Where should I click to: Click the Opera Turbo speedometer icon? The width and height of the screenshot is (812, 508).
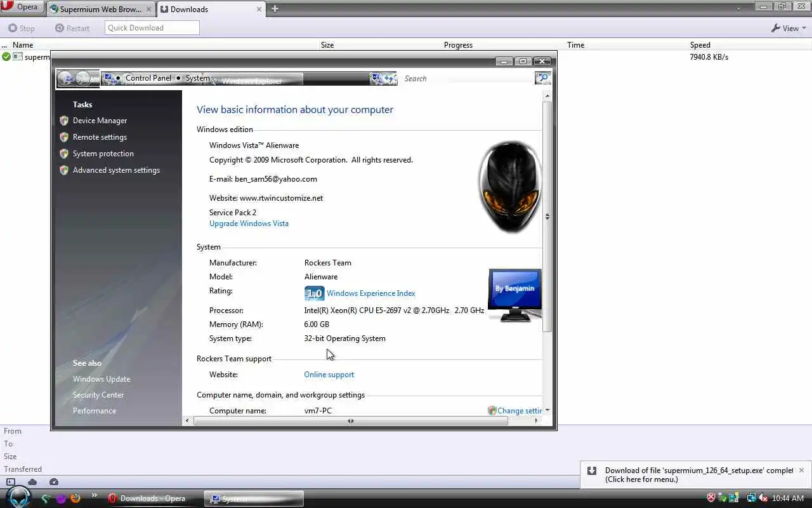(54, 482)
